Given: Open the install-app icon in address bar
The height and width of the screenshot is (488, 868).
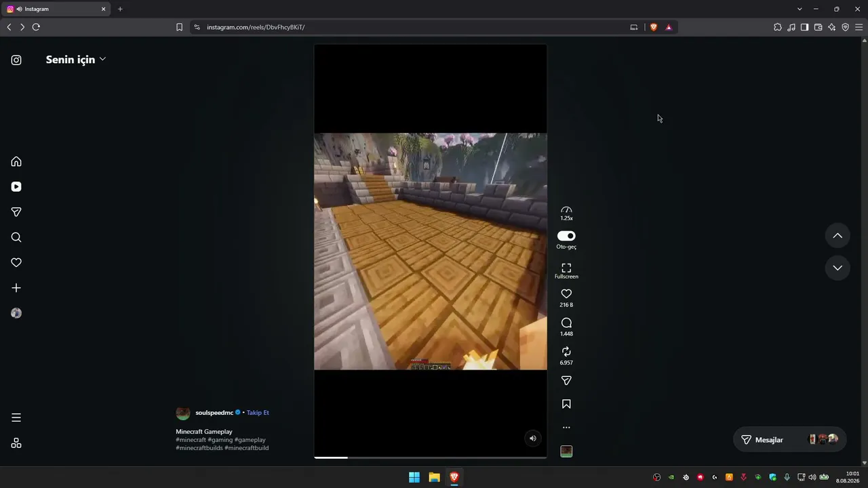Looking at the screenshot, I should click(x=634, y=27).
